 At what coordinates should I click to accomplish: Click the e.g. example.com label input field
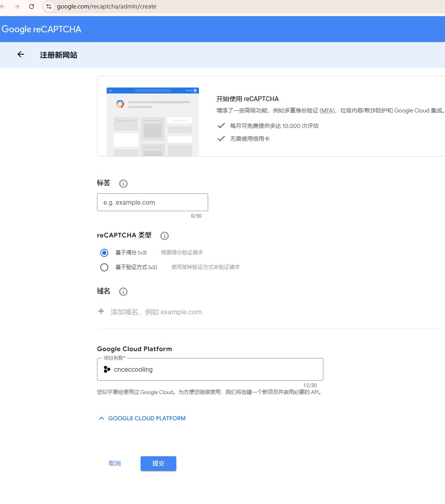152,202
